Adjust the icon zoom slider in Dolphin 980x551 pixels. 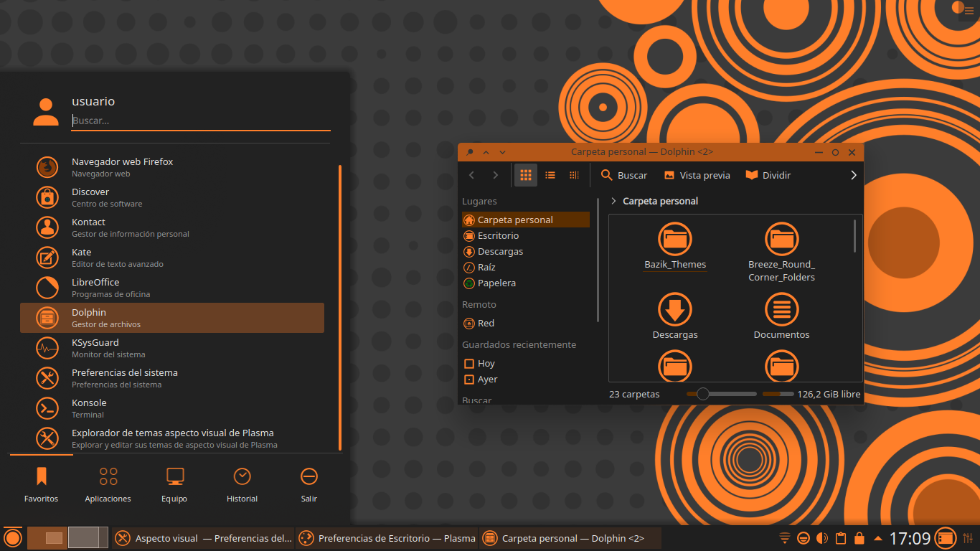[x=721, y=394]
